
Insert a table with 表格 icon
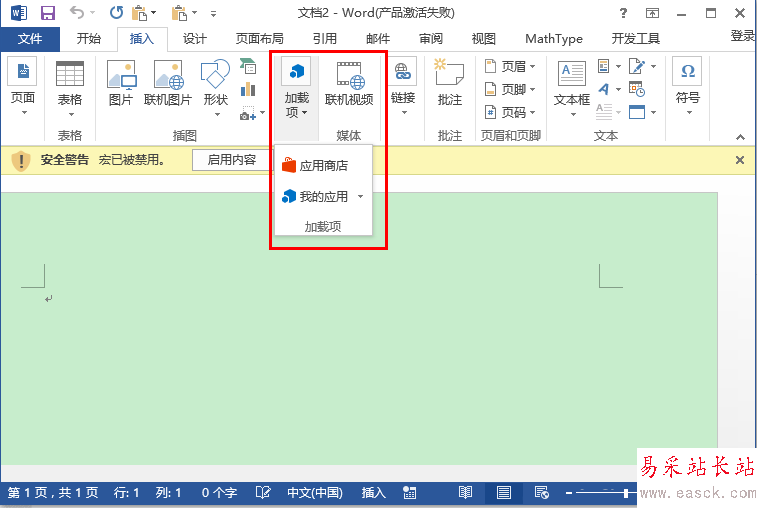point(70,88)
